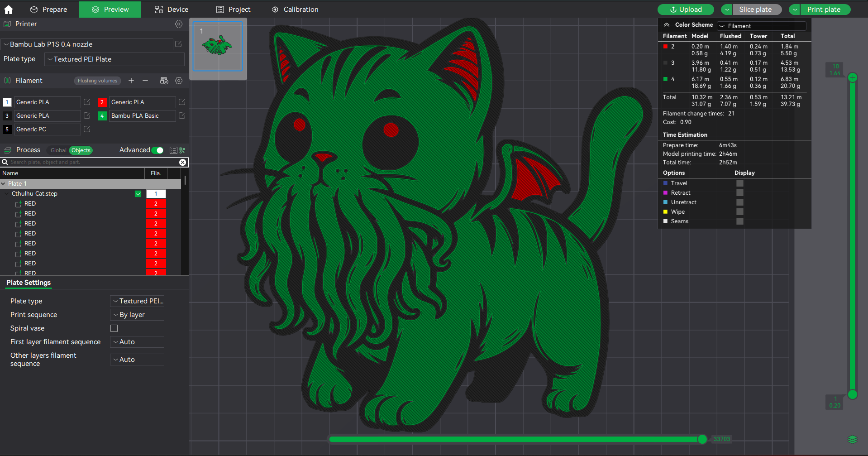Add a filament with the plus icon
The height and width of the screenshot is (456, 868).
point(131,81)
